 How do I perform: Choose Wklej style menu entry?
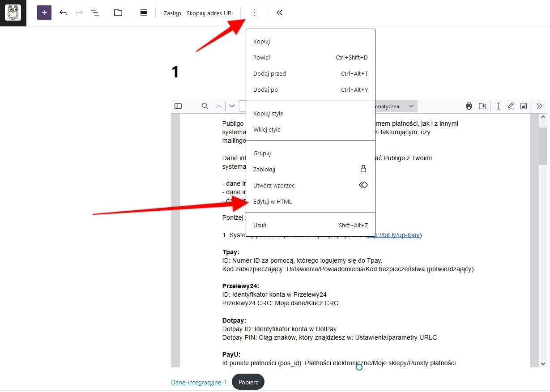(x=311, y=129)
